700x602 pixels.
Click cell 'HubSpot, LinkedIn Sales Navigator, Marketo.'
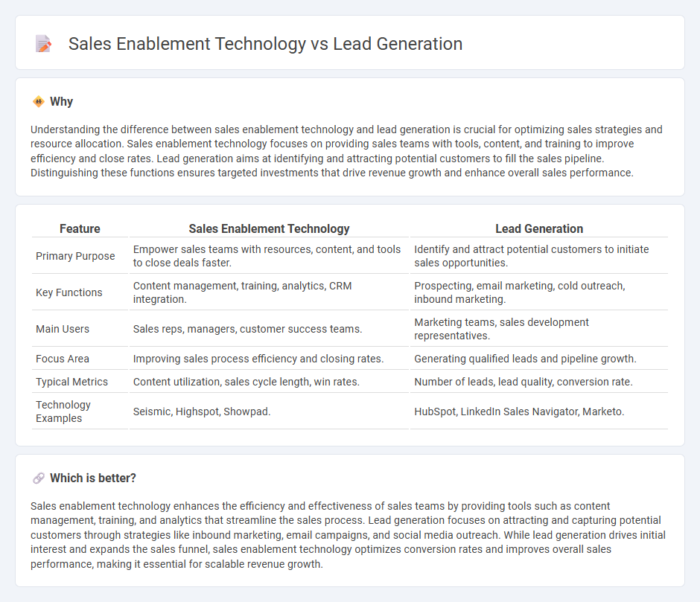[x=539, y=412]
